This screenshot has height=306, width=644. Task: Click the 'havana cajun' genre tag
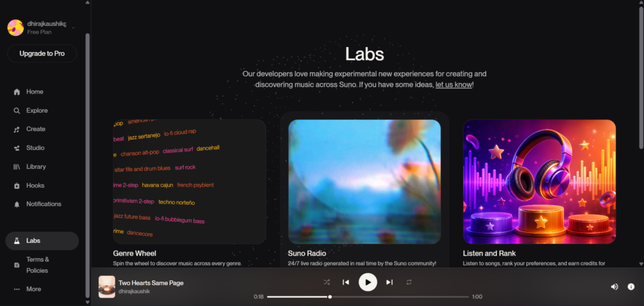pyautogui.click(x=157, y=185)
